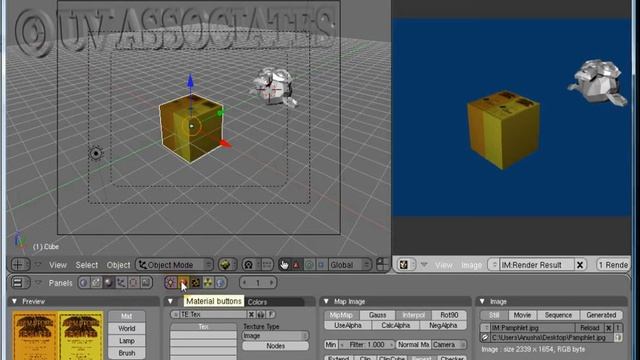Open the Camera normal space dropdown
This screenshot has height=360, width=640.
pyautogui.click(x=449, y=344)
